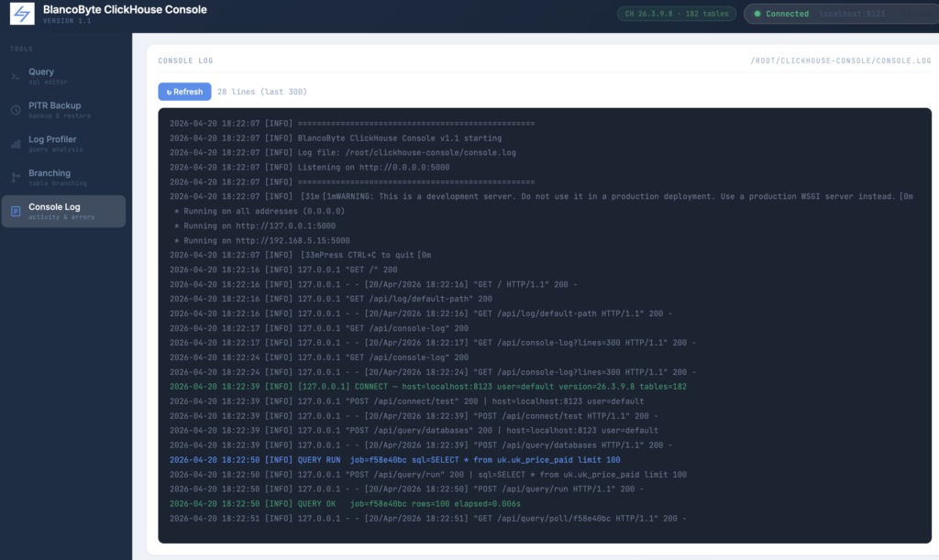Open the PITR Backup tool
This screenshot has width=939, height=560.
[63, 110]
